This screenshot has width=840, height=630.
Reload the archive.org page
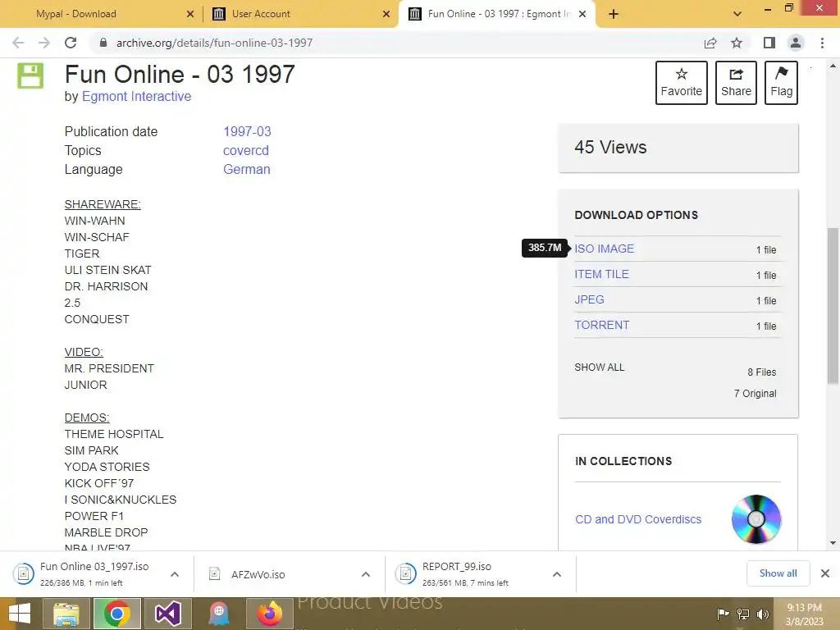pos(71,43)
